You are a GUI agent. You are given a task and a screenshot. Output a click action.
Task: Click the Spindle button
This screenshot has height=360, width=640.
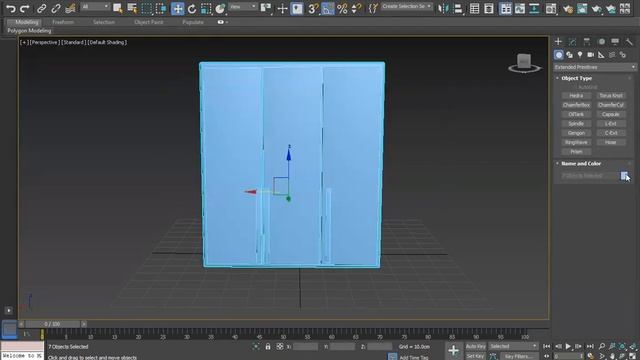tap(576, 124)
